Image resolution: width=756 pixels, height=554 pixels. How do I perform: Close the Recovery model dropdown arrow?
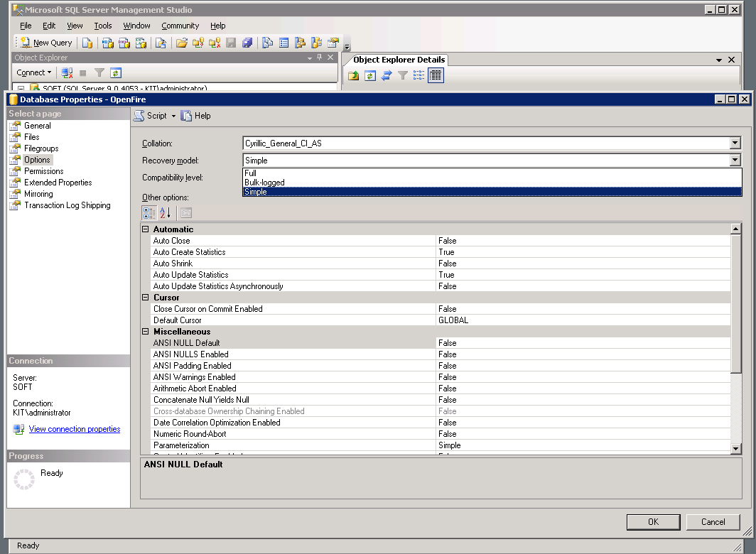click(735, 160)
